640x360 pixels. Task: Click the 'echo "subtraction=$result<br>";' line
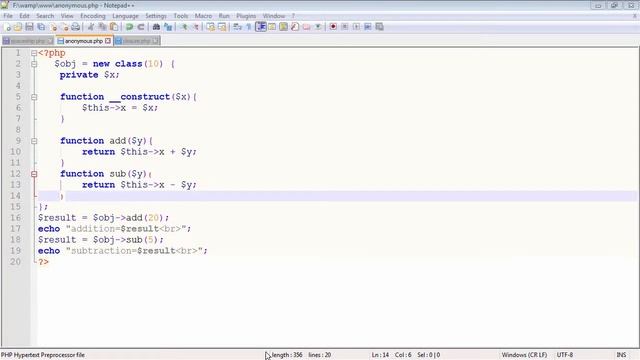tap(122, 251)
